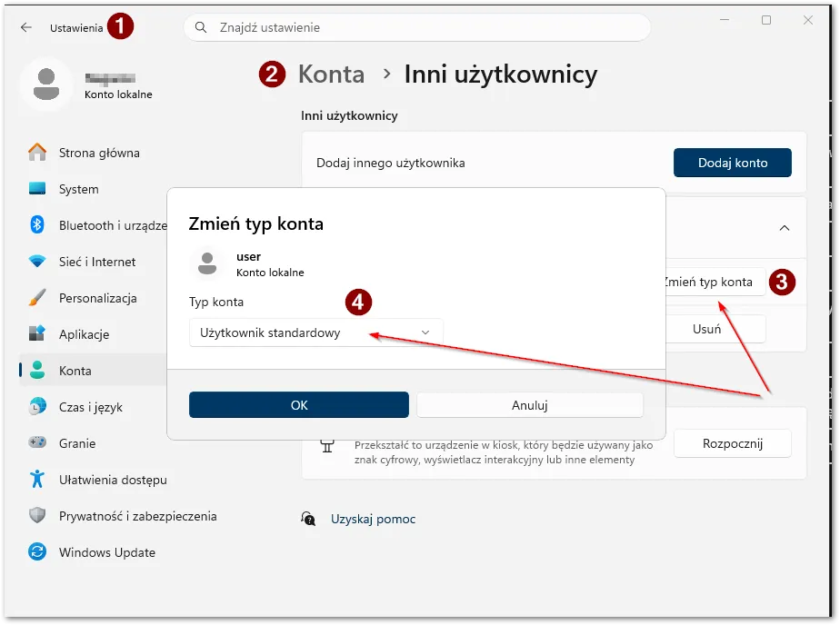The width and height of the screenshot is (840, 625).
Task: Open Czas i język settings
Action: pyautogui.click(x=91, y=408)
